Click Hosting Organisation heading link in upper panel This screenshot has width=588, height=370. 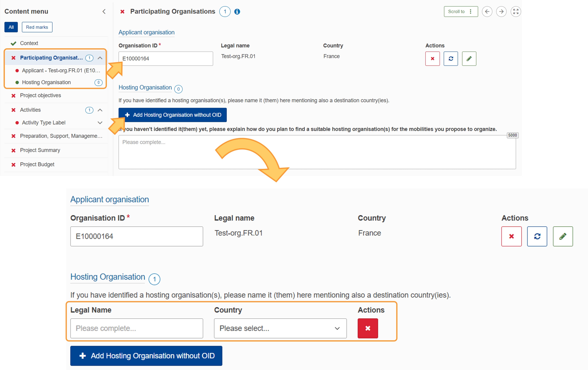[x=145, y=88]
